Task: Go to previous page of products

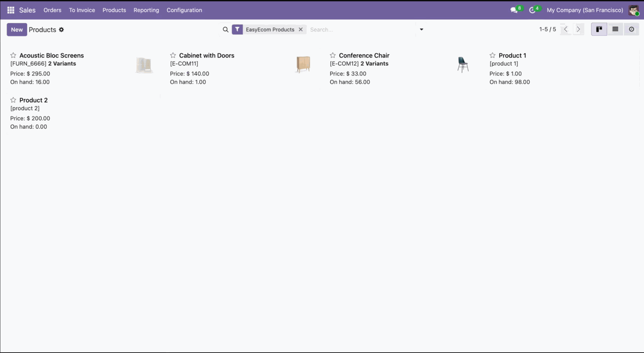Action: [x=566, y=30]
